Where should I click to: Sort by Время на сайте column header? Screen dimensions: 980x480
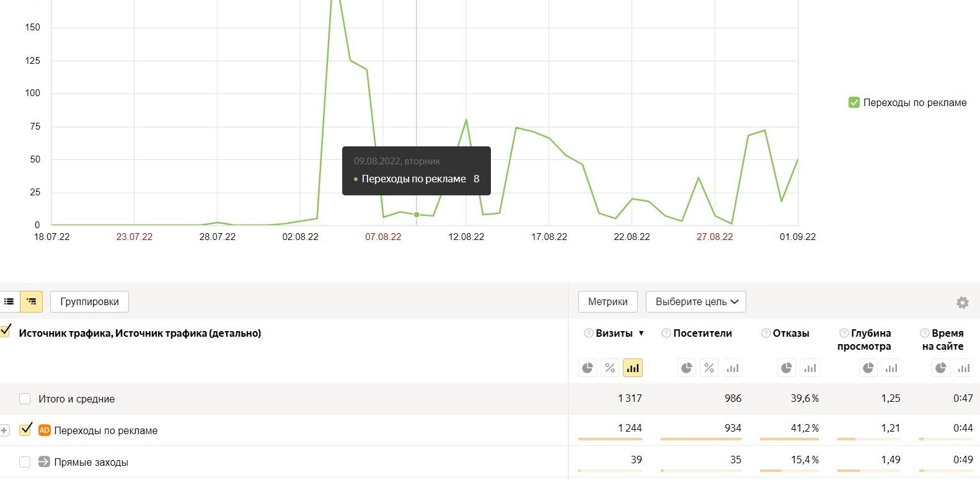[943, 340]
